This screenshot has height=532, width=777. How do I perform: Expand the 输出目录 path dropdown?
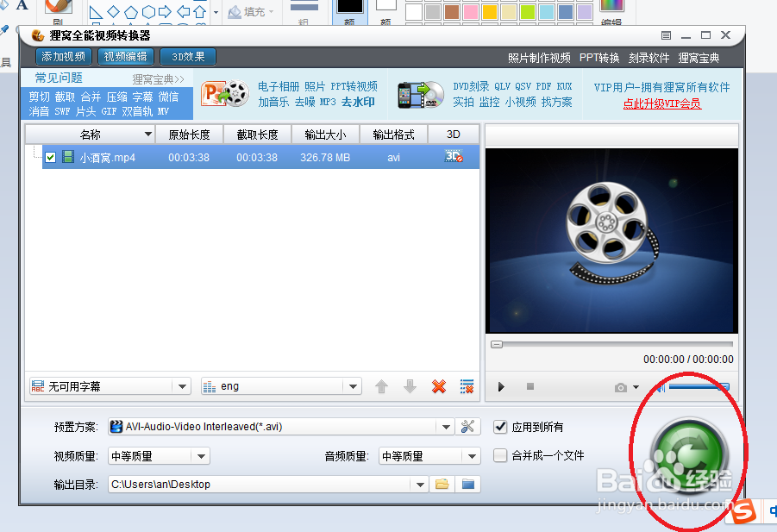pos(420,484)
